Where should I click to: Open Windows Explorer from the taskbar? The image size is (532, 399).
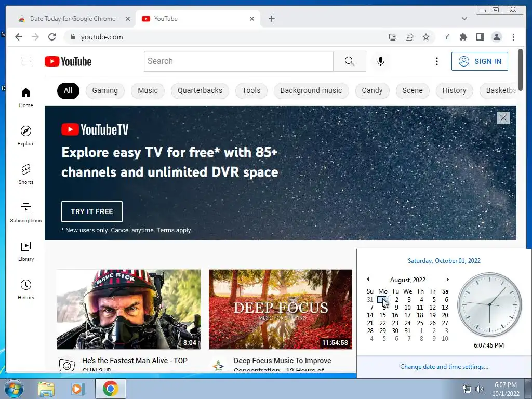[x=46, y=389]
